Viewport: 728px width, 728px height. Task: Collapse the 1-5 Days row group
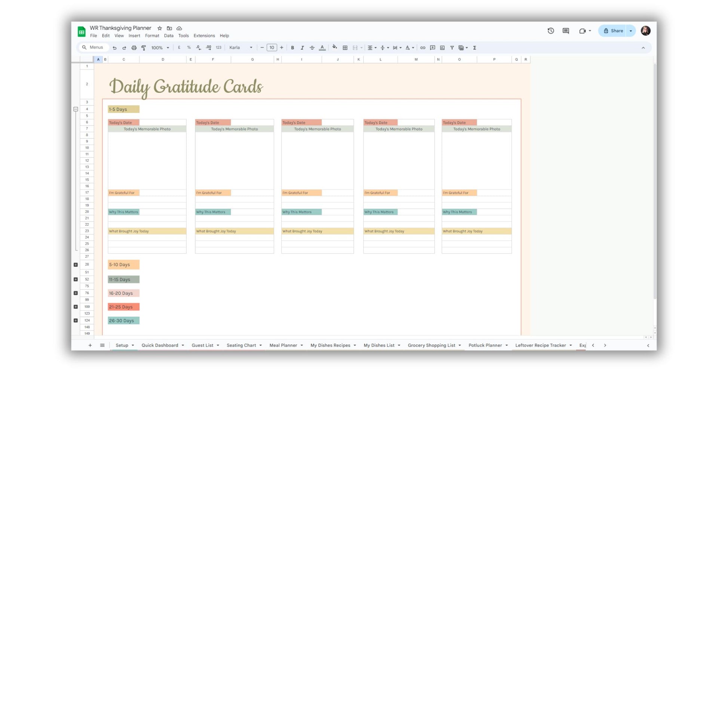click(76, 109)
